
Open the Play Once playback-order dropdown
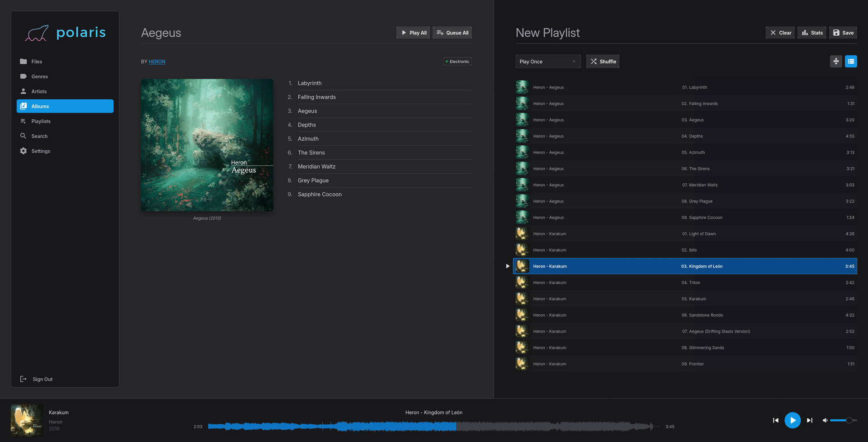pyautogui.click(x=548, y=61)
